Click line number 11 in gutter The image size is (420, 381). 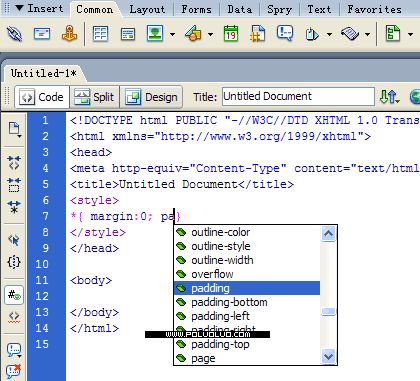(42, 280)
